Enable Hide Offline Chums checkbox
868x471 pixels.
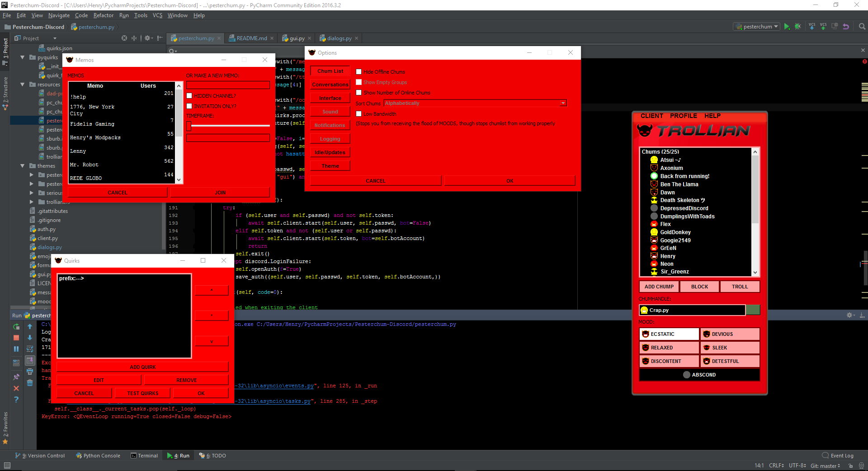click(359, 71)
